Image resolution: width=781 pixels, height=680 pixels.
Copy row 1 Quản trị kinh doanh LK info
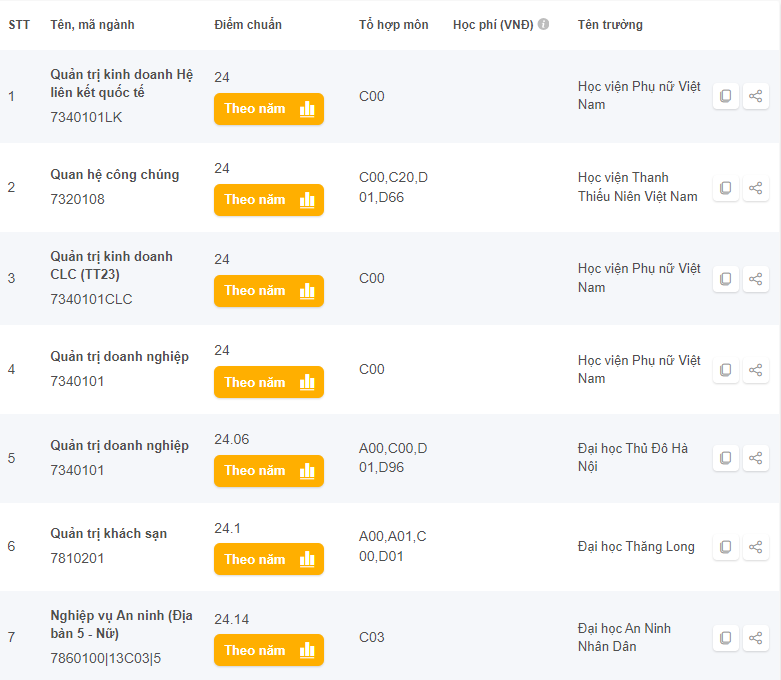pos(726,97)
